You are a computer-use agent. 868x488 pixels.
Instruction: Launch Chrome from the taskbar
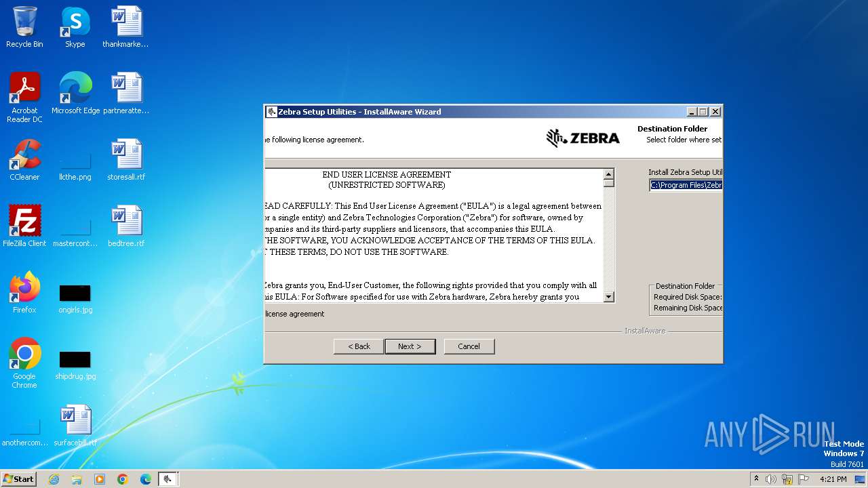click(123, 479)
